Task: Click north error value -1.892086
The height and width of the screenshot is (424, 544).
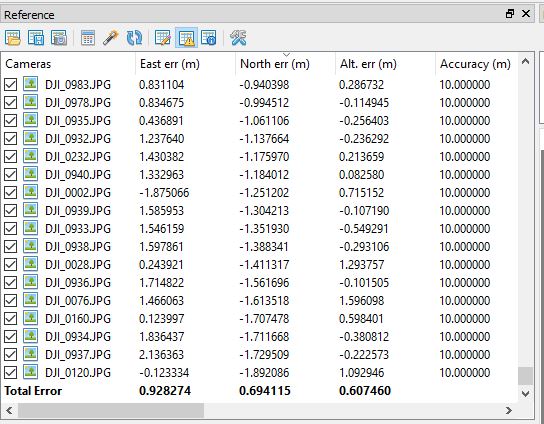Action: click(x=264, y=373)
